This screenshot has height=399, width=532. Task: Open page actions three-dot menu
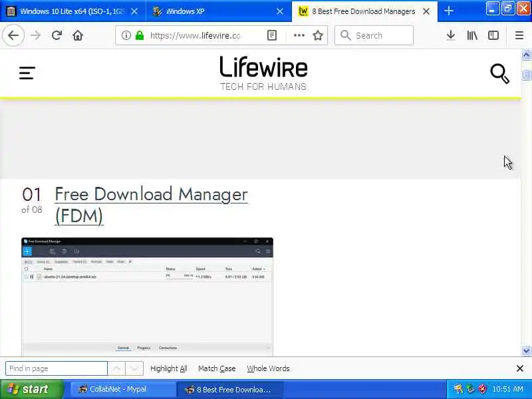coord(299,35)
